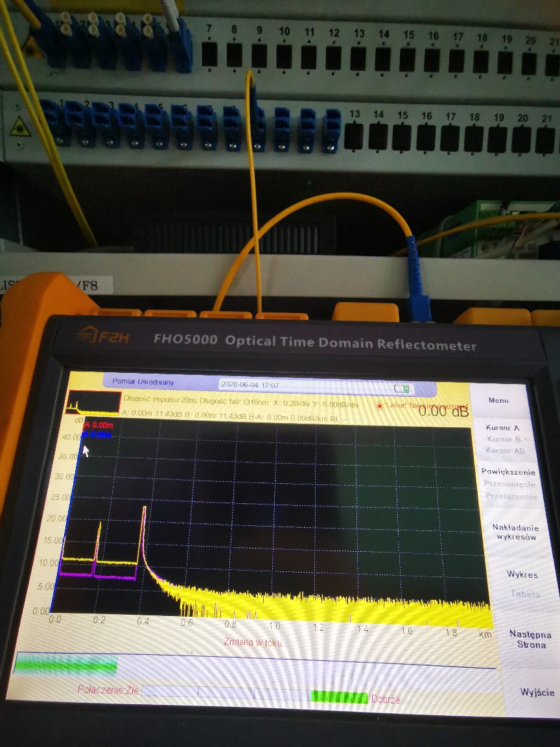The height and width of the screenshot is (747, 560).
Task: Click the laser warning star icon
Action: 380,406
